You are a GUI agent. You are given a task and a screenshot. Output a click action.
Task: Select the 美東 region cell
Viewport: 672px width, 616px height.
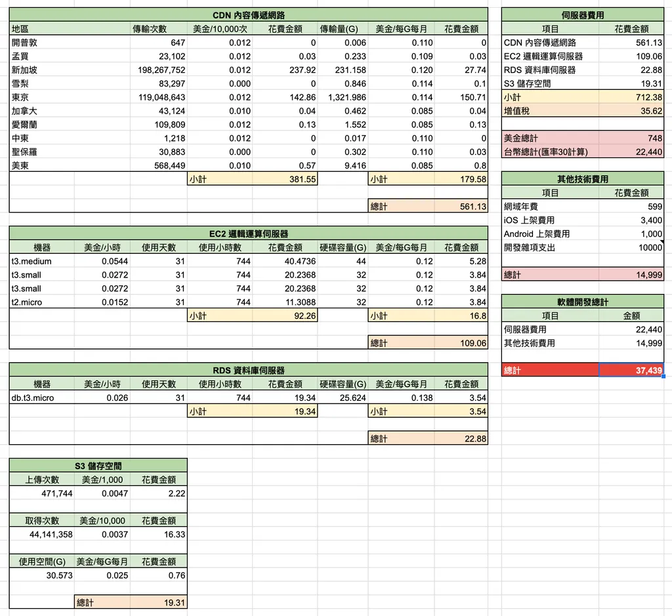pyautogui.click(x=70, y=166)
